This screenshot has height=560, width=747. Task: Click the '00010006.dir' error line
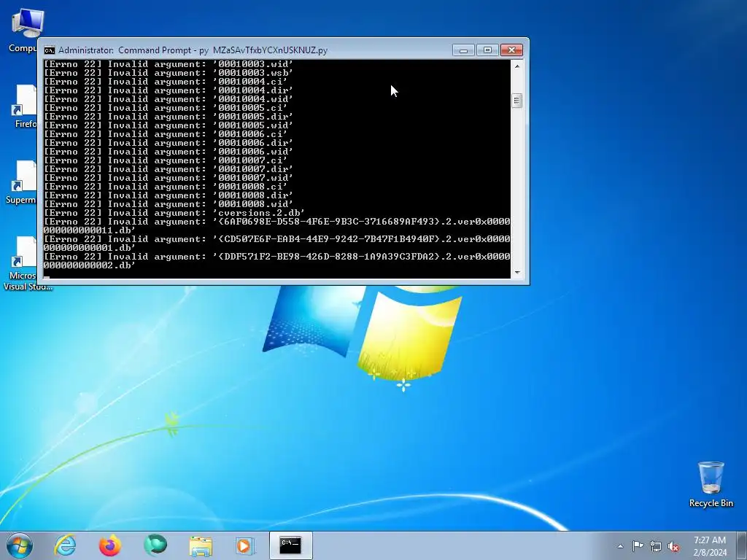point(169,143)
